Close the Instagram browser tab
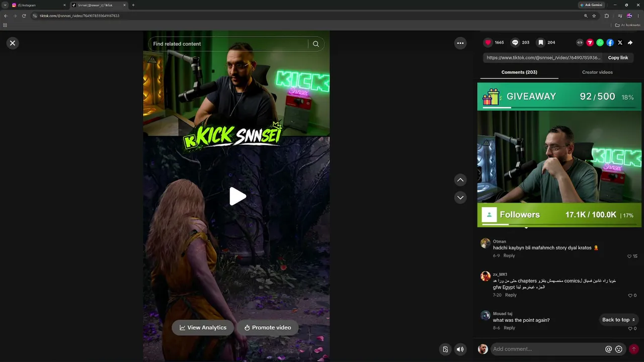Viewport: 644px width, 362px height. (x=64, y=5)
